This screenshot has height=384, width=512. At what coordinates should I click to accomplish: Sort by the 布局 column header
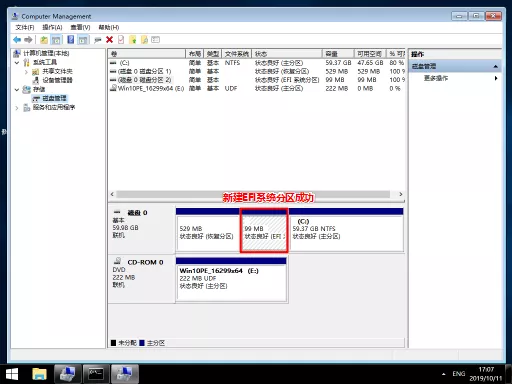tap(195, 54)
